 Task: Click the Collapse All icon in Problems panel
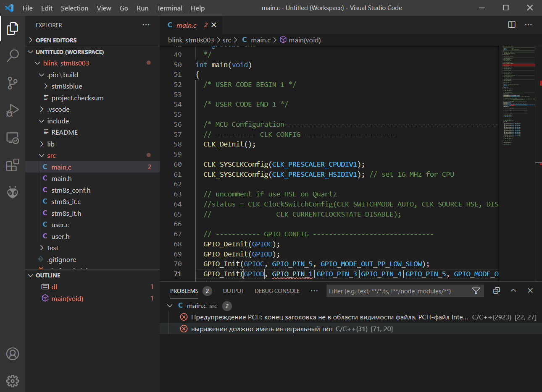(x=496, y=290)
